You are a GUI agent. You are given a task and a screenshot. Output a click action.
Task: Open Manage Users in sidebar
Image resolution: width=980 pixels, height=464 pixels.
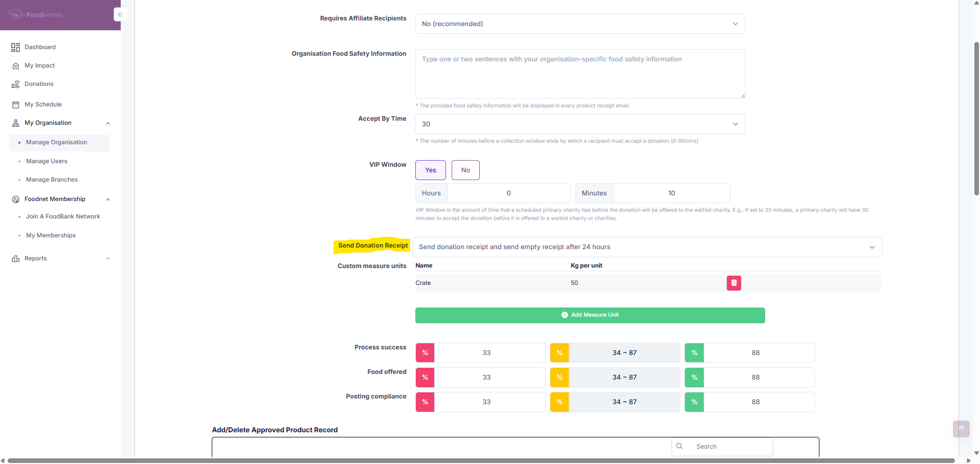coord(47,161)
